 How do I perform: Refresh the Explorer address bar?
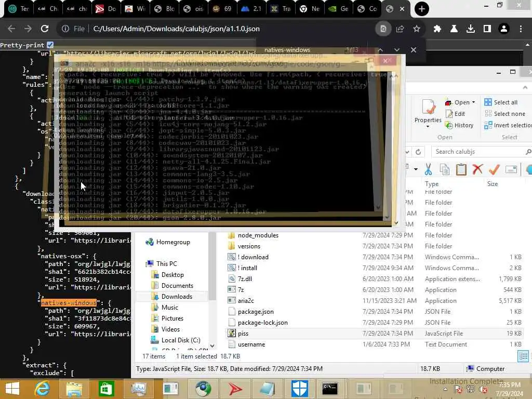coord(418,152)
